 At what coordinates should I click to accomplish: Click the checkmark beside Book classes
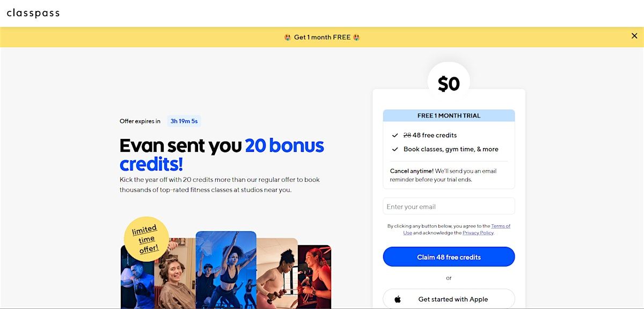[395, 149]
